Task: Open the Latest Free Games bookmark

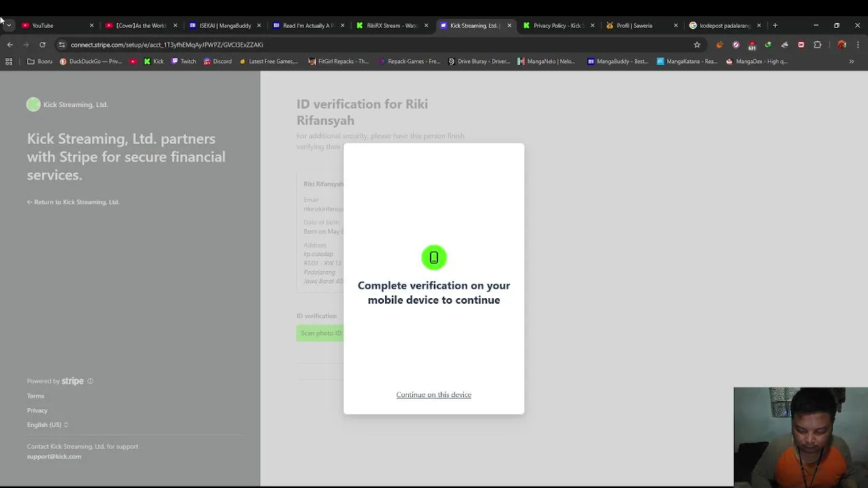Action: point(269,62)
